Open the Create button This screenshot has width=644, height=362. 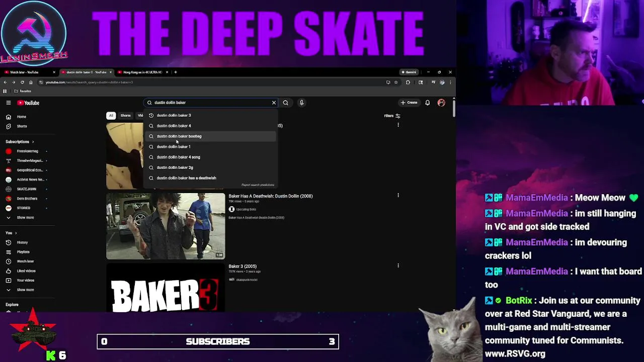409,103
